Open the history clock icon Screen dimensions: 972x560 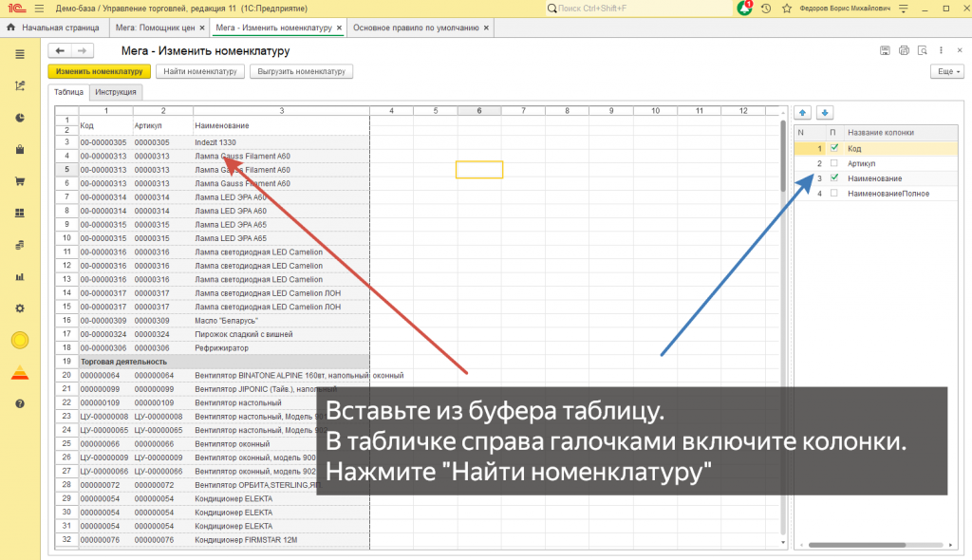coord(766,9)
